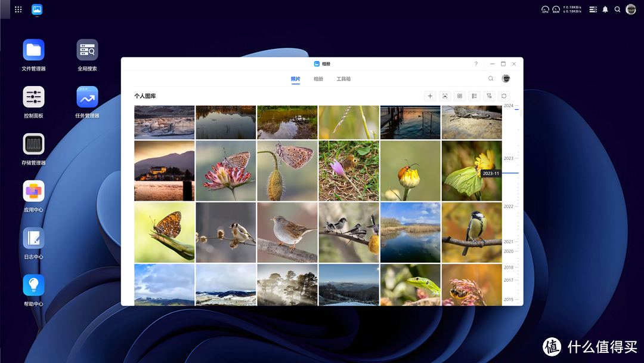Switch to the 工具箱 tab
Image resolution: width=644 pixels, height=363 pixels.
[x=344, y=79]
